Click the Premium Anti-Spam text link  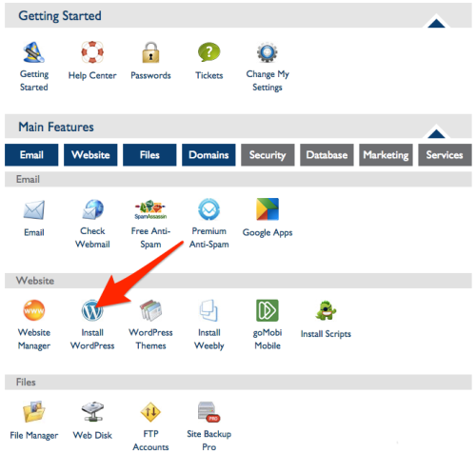coord(209,238)
